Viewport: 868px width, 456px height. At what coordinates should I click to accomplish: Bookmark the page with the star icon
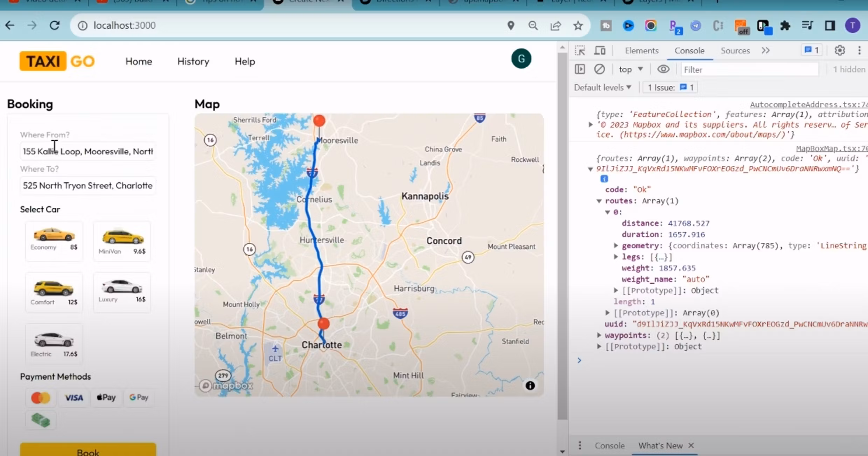(578, 26)
